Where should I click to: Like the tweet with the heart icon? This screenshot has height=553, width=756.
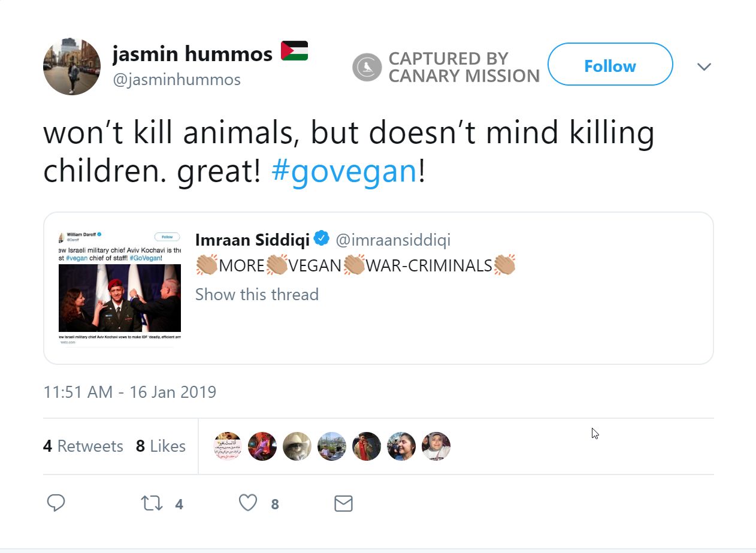tap(248, 503)
